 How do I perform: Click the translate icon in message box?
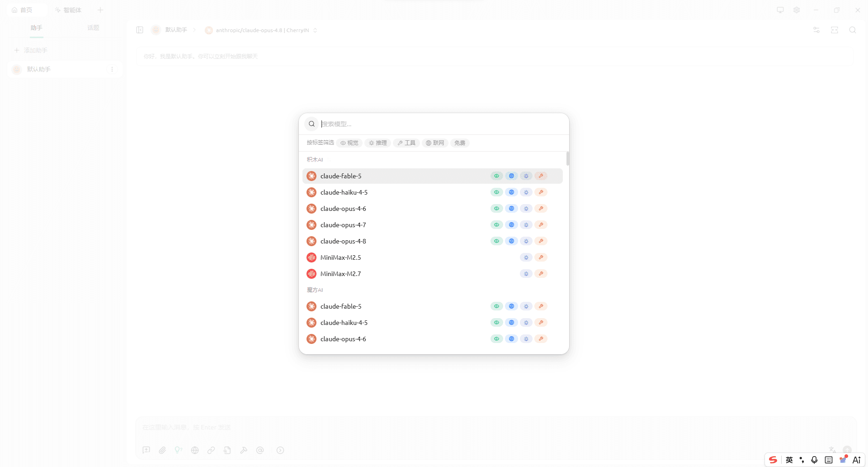tap(832, 450)
